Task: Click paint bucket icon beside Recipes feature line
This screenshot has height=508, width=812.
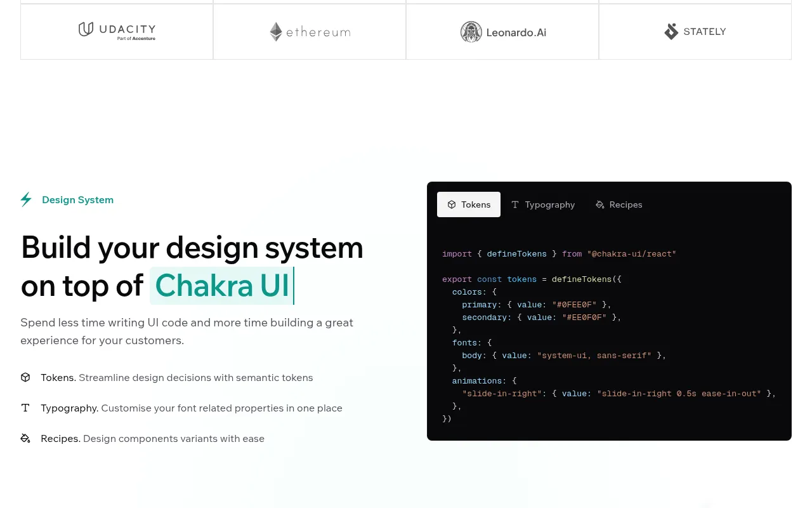Action: pyautogui.click(x=25, y=438)
